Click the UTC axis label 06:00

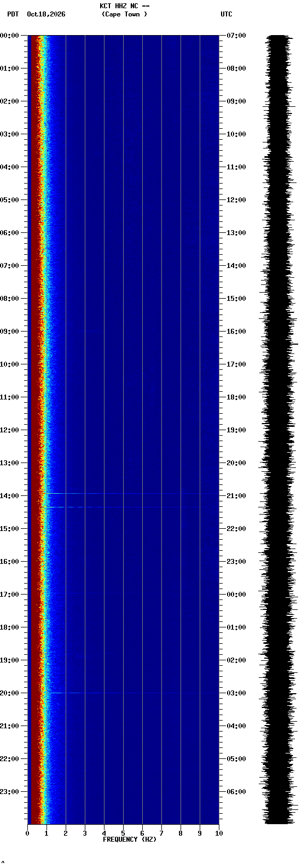click(236, 792)
